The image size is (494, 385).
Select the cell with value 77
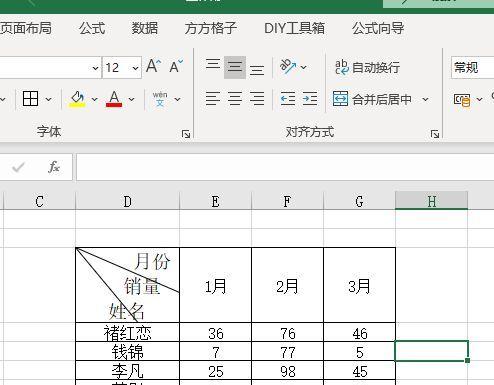(287, 351)
